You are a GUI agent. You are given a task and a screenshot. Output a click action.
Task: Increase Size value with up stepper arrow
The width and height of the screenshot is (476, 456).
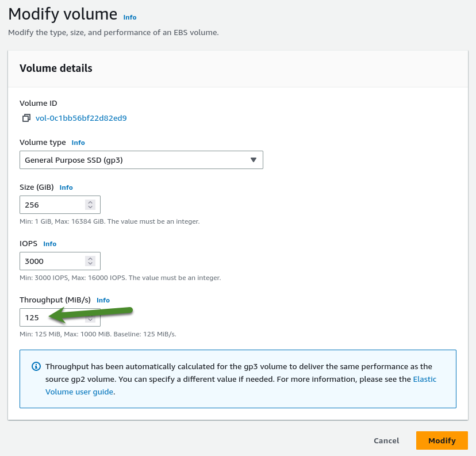(x=90, y=202)
